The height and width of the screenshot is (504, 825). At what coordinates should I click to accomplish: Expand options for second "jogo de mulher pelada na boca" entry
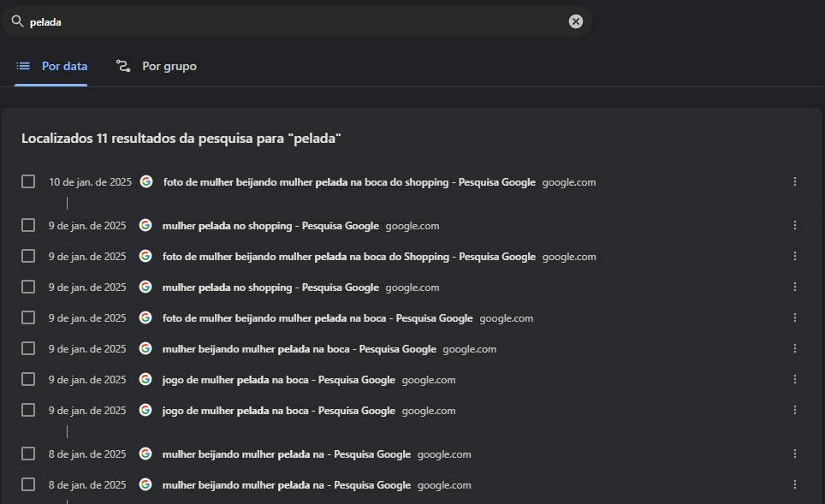794,410
